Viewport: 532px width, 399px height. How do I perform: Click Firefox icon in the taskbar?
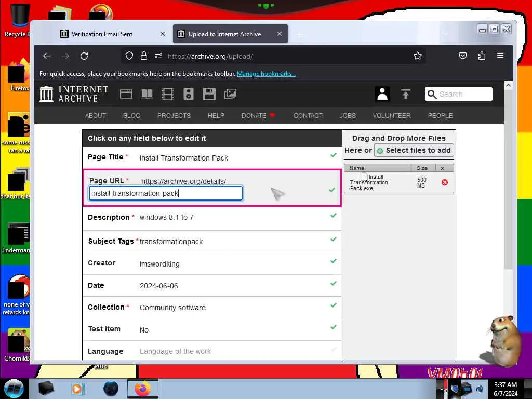143,389
